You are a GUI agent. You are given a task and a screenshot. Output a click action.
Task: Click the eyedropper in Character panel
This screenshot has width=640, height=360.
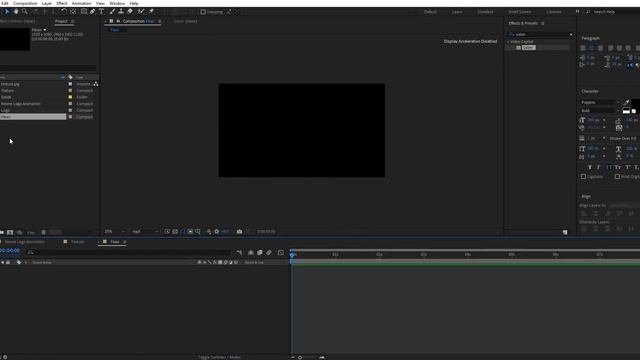tap(626, 102)
